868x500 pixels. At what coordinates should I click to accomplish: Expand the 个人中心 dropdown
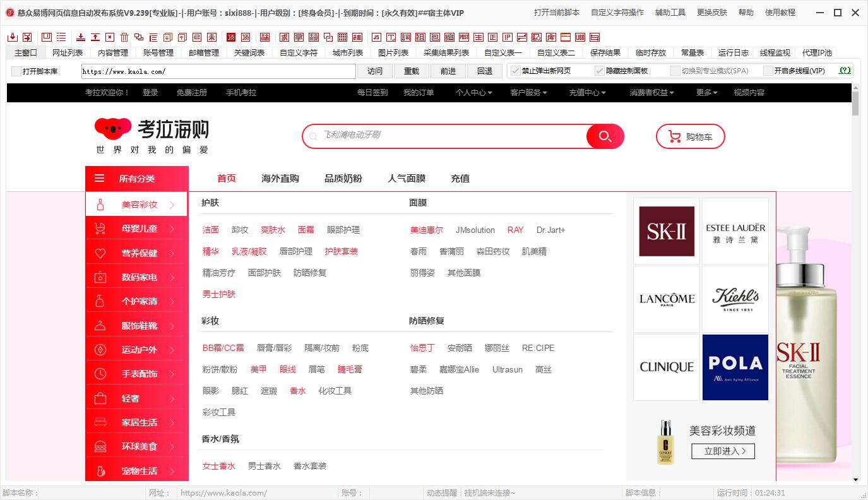[474, 93]
